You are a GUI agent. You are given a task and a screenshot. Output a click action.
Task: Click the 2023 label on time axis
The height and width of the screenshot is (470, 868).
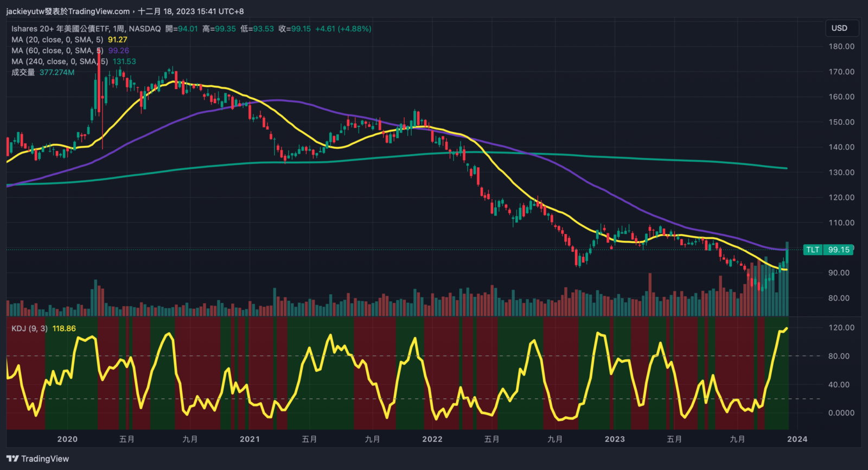tap(615, 439)
